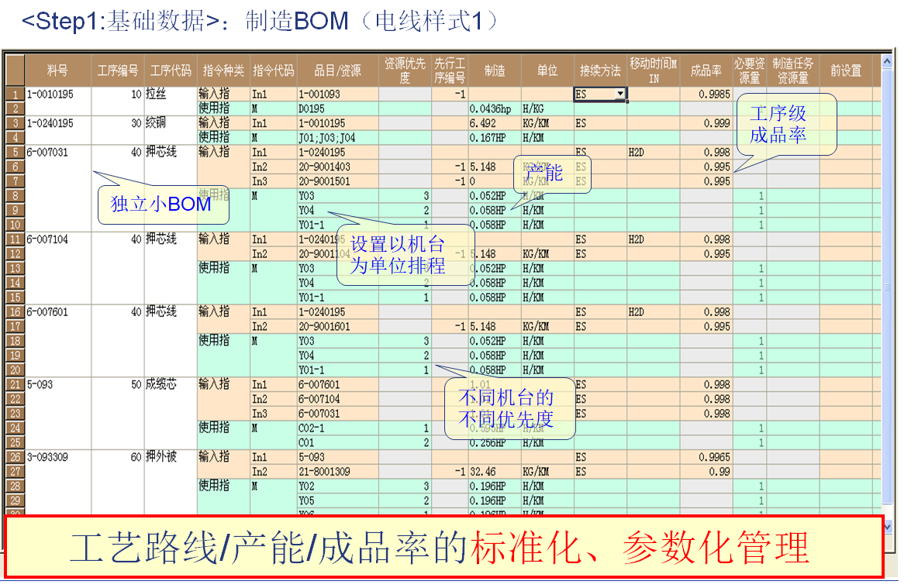Open the ES dropdown in row 1
The width and height of the screenshot is (918, 588).
coord(619,95)
